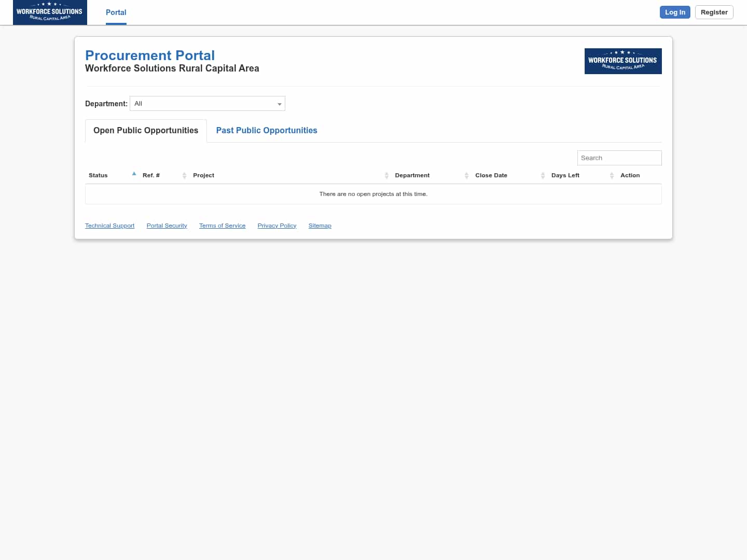Click the Log In button

coord(675,12)
